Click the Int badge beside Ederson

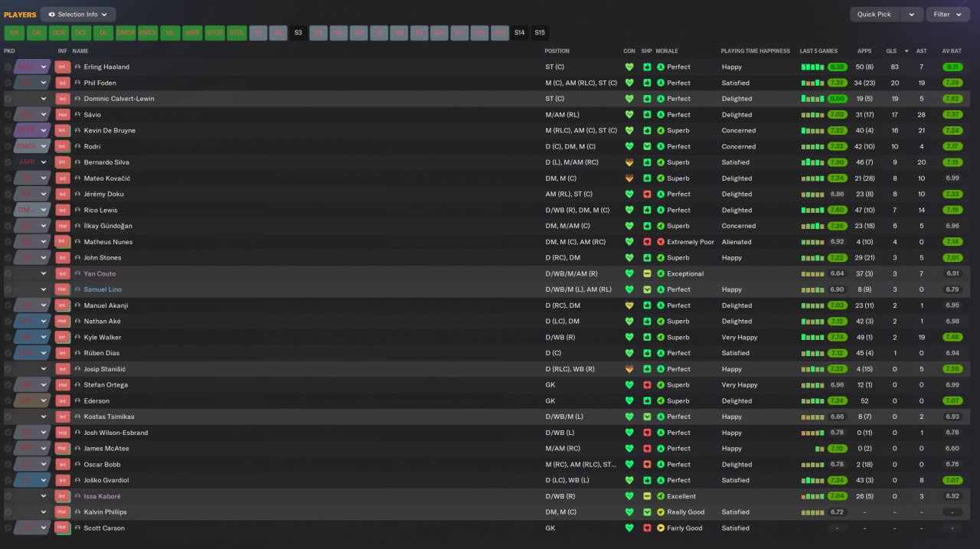pos(63,401)
